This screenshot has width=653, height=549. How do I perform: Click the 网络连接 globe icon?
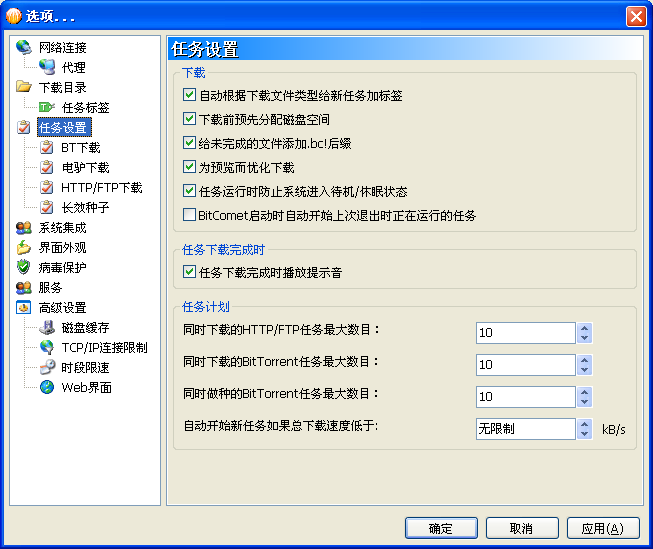pos(24,47)
